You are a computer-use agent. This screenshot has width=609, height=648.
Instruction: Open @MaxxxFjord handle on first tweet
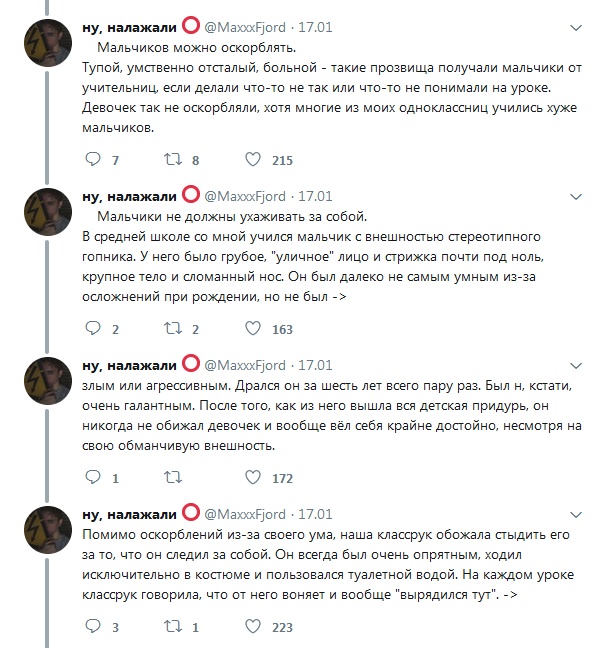[245, 27]
